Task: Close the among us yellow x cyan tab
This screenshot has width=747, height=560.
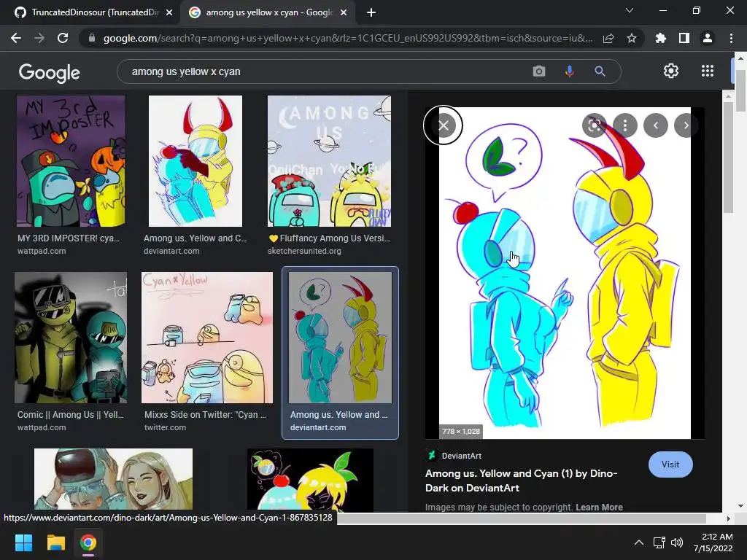Action: (344, 13)
